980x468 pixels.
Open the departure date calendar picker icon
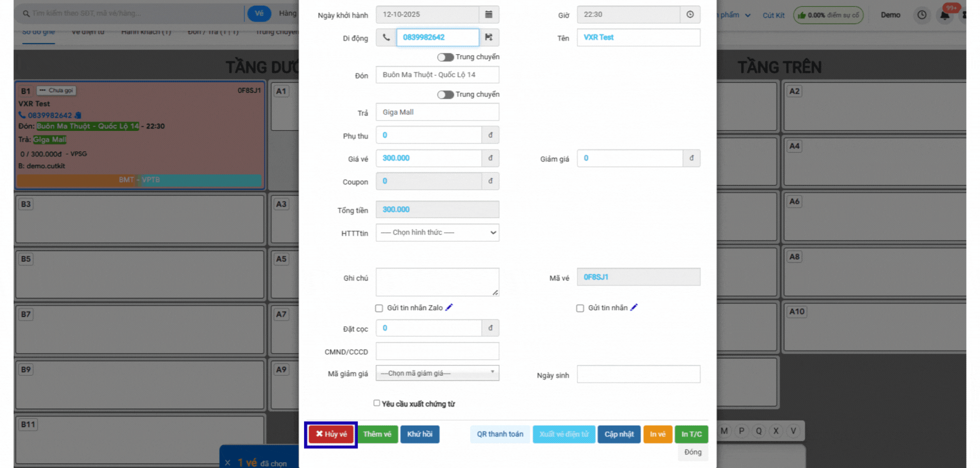coord(488,14)
